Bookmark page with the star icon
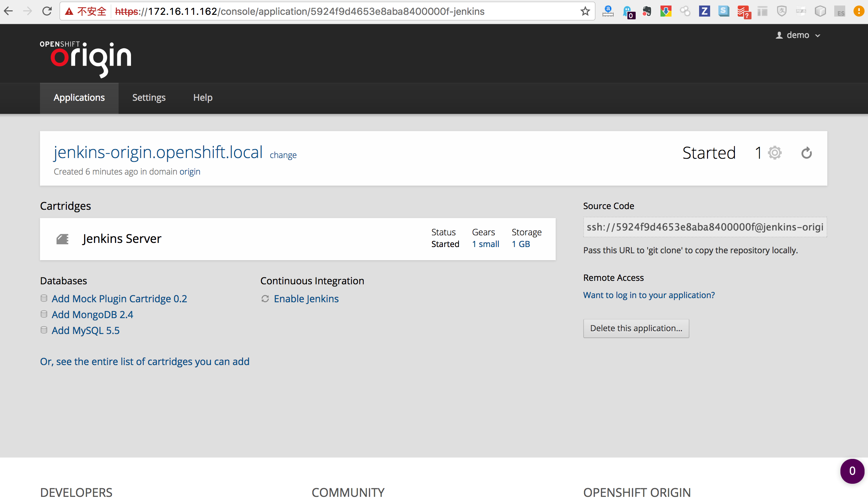The width and height of the screenshot is (868, 501). (585, 11)
